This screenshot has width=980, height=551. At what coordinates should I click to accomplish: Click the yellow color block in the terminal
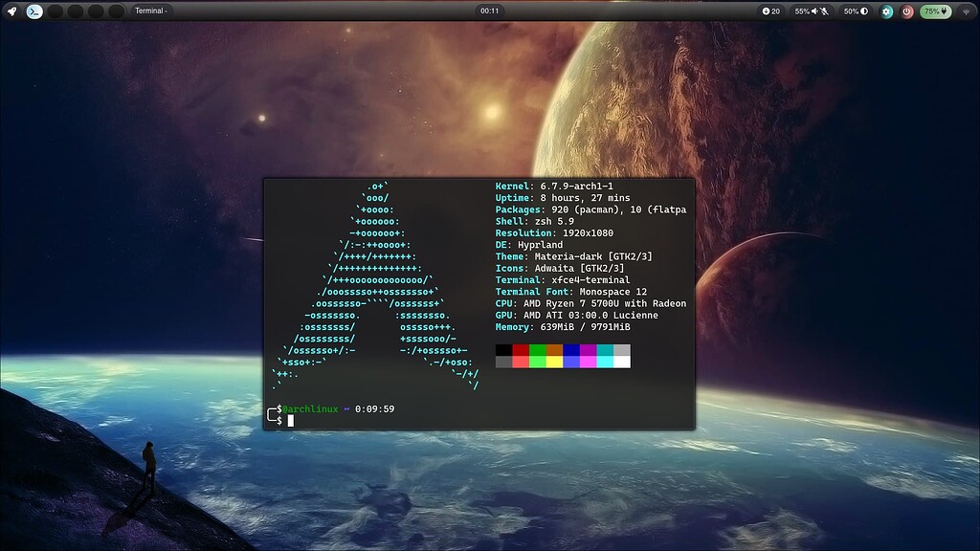pyautogui.click(x=554, y=362)
